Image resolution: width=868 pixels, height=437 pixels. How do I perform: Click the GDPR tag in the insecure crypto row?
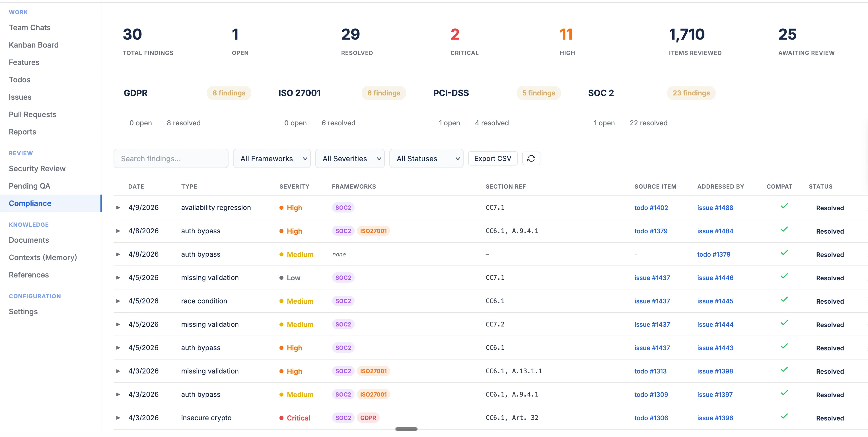(368, 418)
